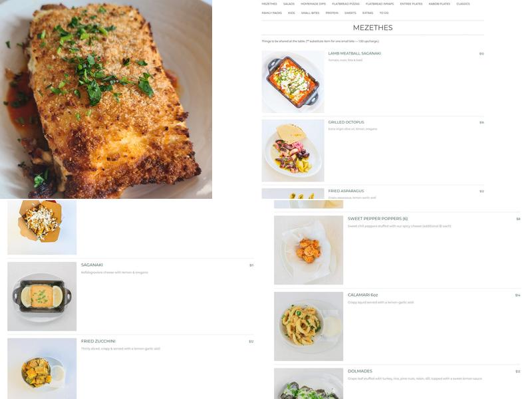Open the Sweets category
532x399 pixels.
pyautogui.click(x=350, y=13)
